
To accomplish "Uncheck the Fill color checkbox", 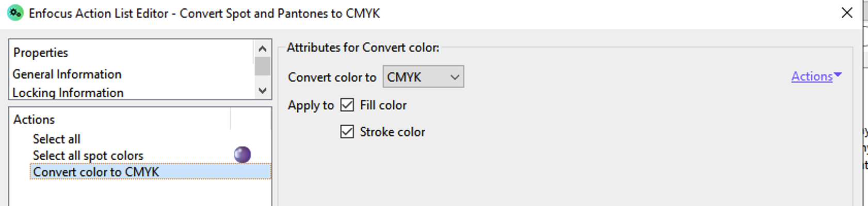I will (347, 105).
